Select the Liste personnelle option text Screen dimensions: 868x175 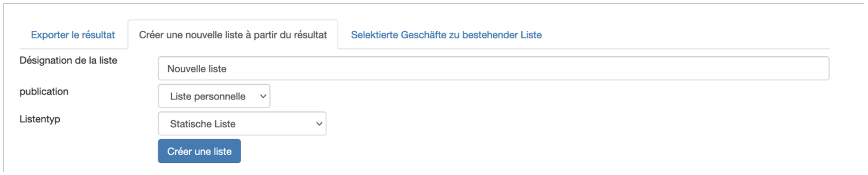[207, 96]
